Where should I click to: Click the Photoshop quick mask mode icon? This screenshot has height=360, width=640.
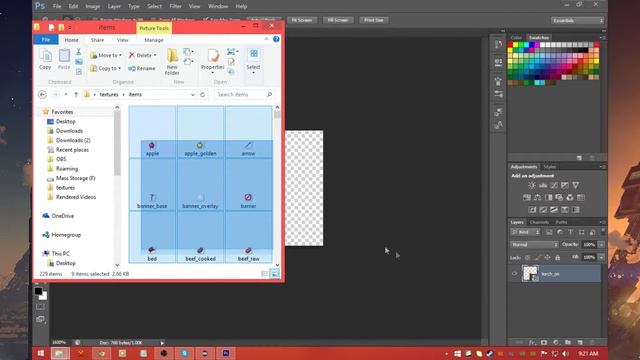click(40, 307)
